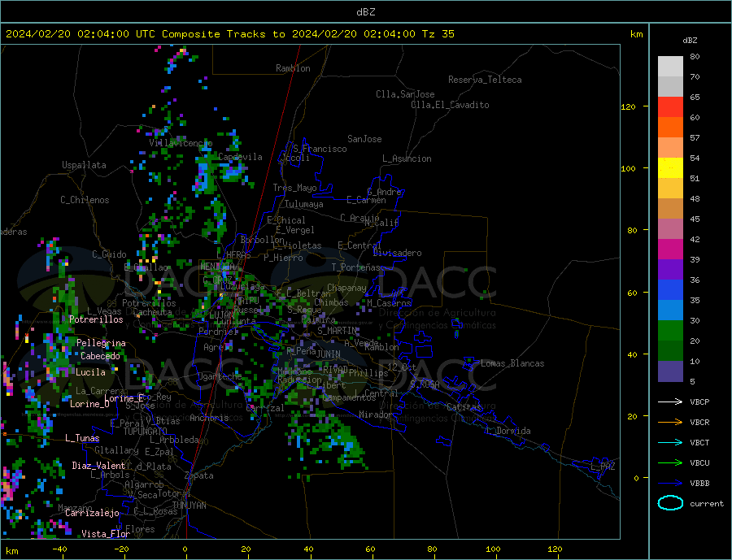Click the 'Divisadero' map label
This screenshot has width=732, height=560.
tap(397, 253)
